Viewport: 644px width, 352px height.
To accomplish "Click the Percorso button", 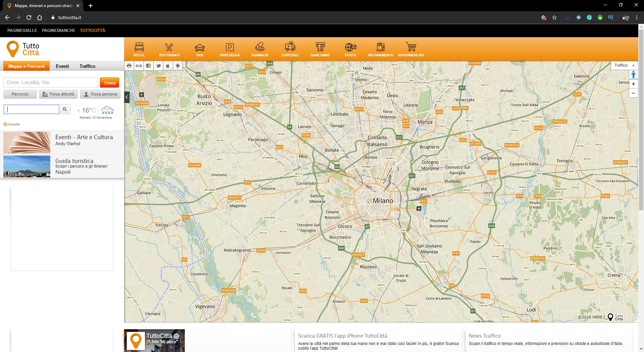I will click(20, 94).
